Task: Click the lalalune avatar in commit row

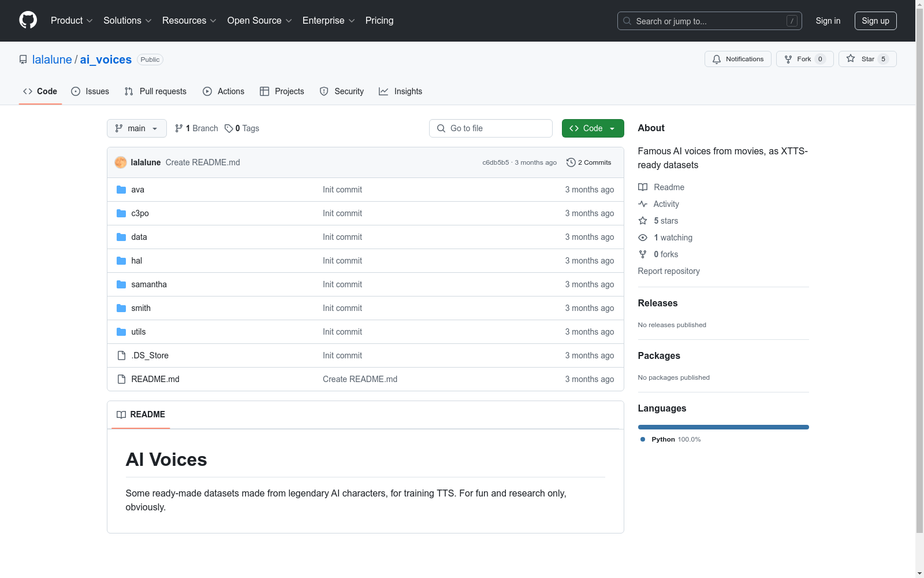Action: point(121,162)
